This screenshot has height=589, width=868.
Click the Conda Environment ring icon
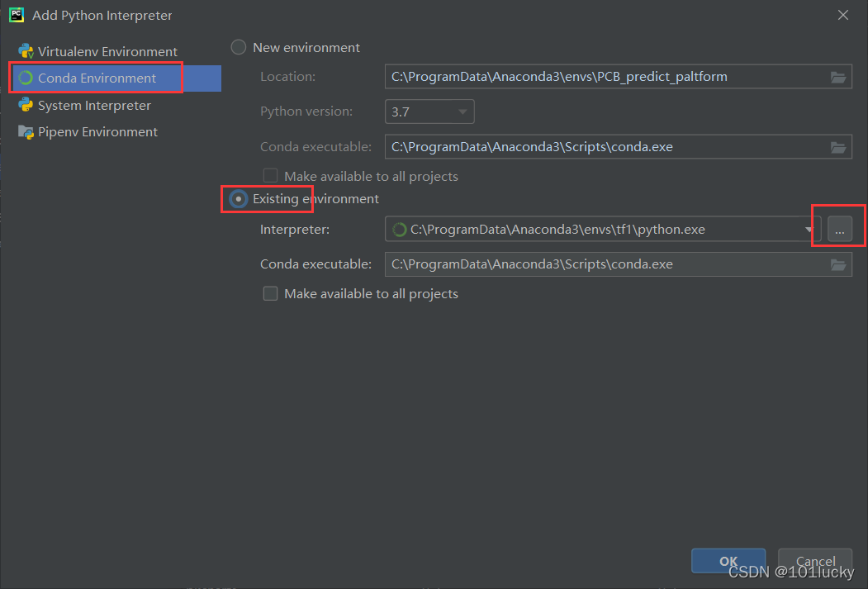point(26,78)
